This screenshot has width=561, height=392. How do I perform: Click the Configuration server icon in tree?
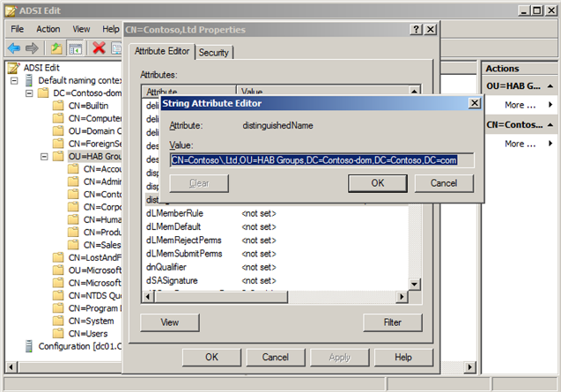[x=29, y=346]
